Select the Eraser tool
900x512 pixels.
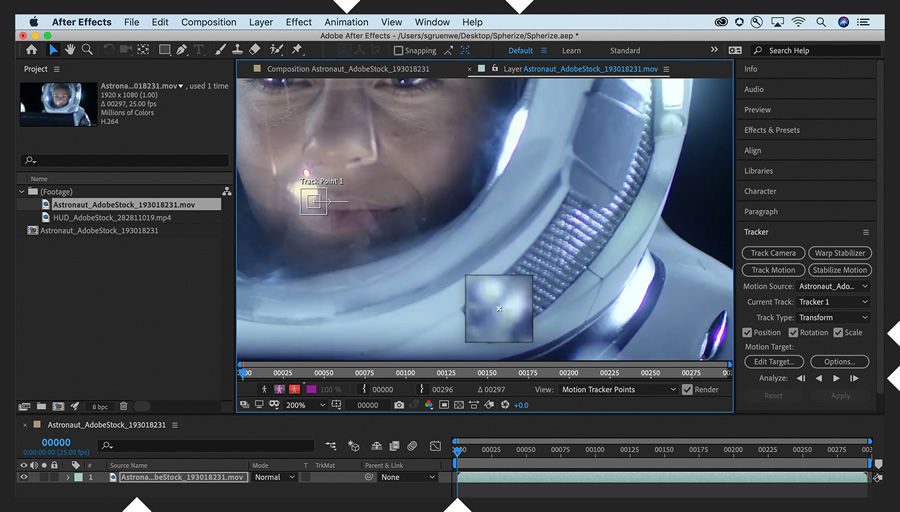pos(254,49)
